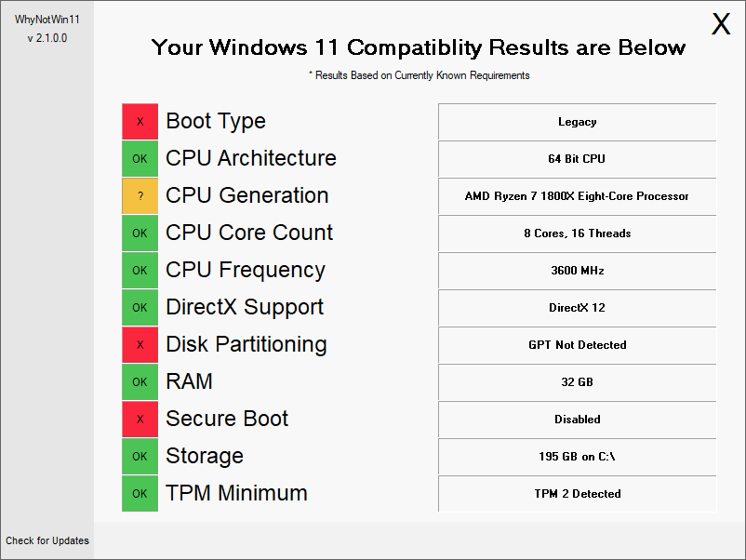
Task: Click the WhyNotWin11 app name label
Action: [x=47, y=20]
